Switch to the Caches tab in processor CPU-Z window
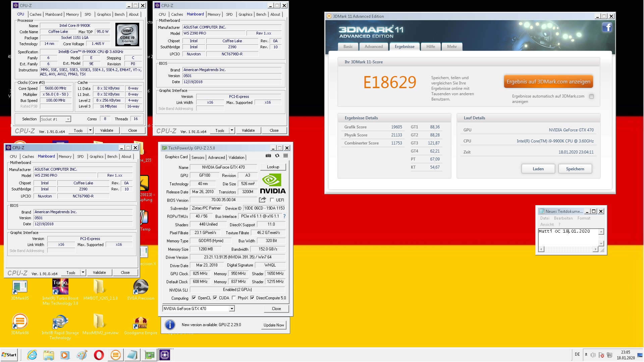 36,14
